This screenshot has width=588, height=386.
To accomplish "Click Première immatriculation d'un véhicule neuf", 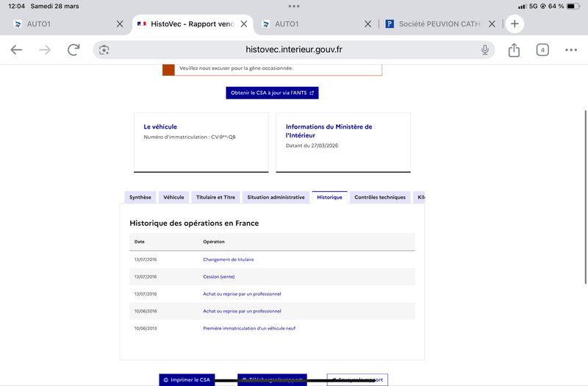I will pyautogui.click(x=249, y=328).
